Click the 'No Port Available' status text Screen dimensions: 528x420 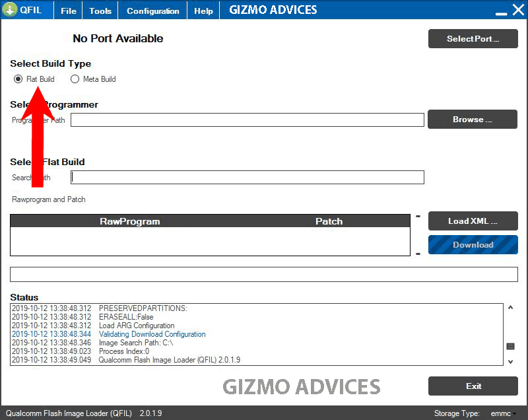pos(118,38)
